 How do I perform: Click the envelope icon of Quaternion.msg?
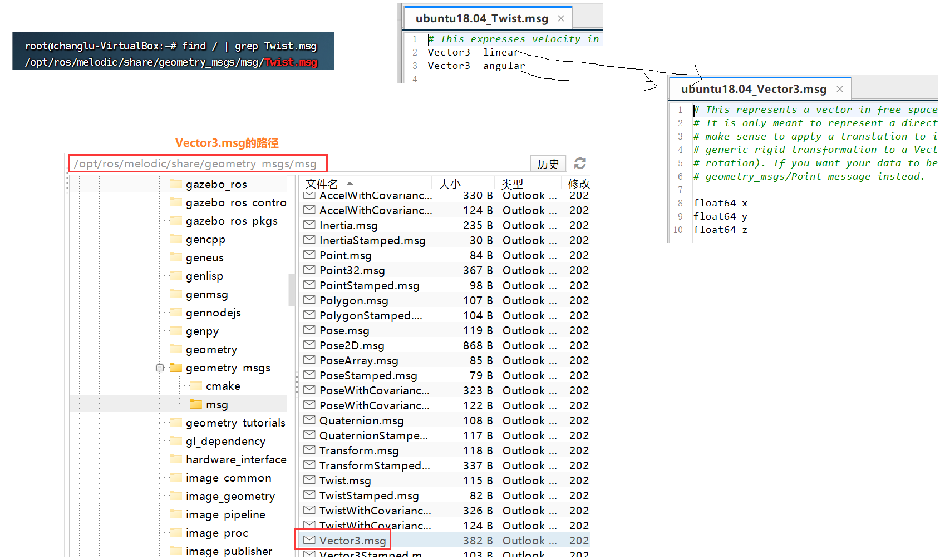click(309, 420)
